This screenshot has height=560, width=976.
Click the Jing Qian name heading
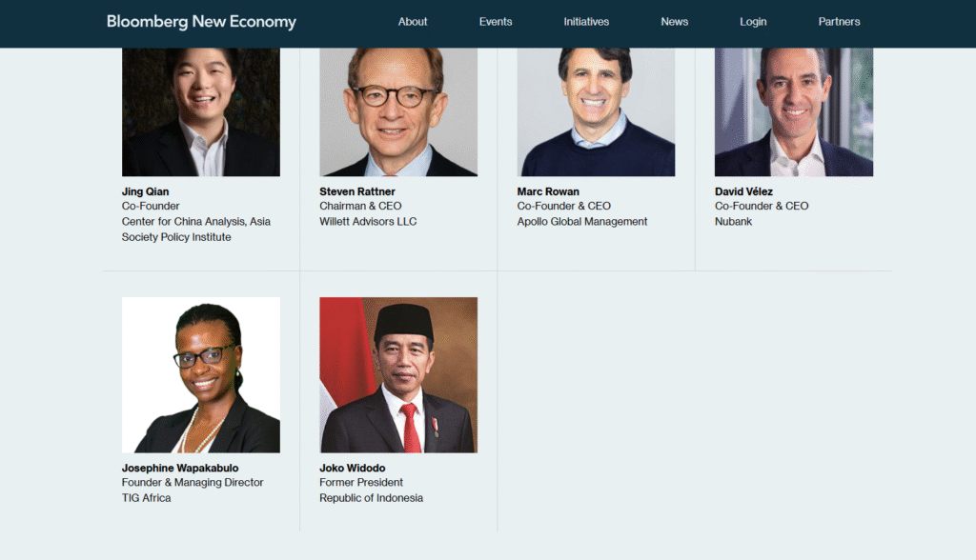tap(146, 191)
